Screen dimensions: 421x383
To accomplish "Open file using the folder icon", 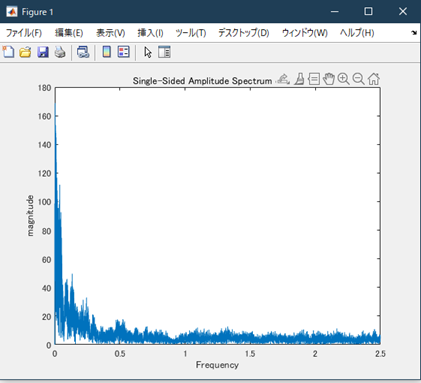I will [x=25, y=52].
